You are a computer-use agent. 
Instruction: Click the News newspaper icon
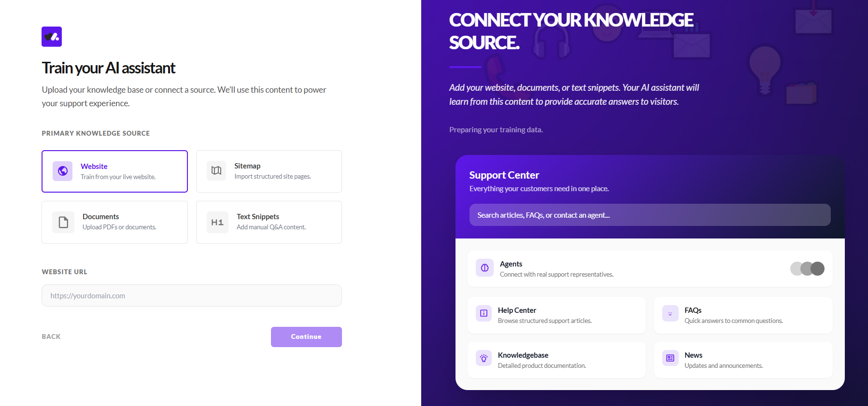click(670, 358)
